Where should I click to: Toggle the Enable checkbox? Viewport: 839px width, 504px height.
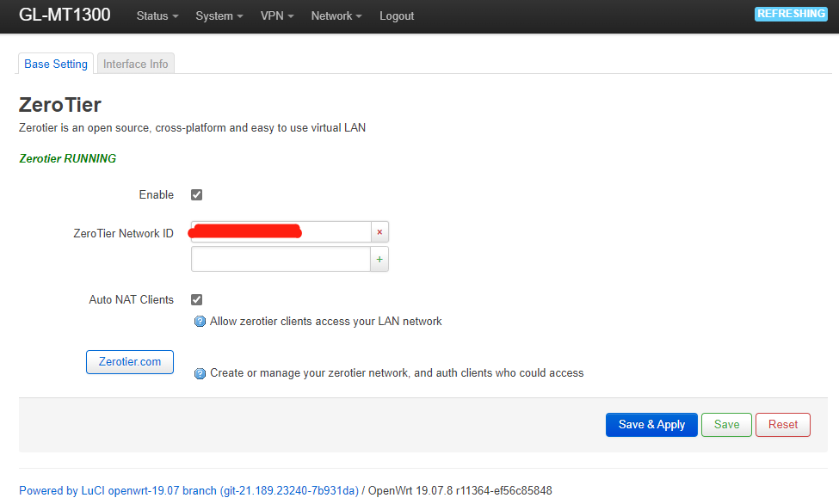click(196, 195)
